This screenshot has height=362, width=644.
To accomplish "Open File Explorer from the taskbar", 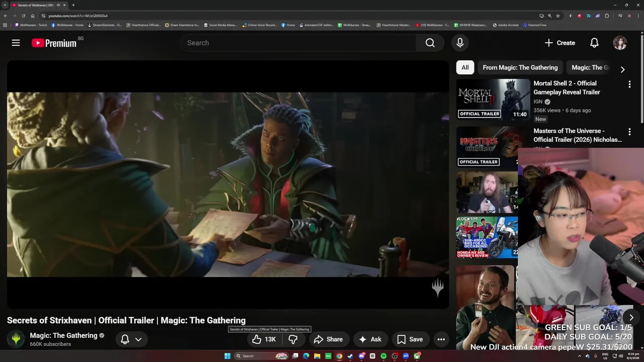I will pos(317,356).
